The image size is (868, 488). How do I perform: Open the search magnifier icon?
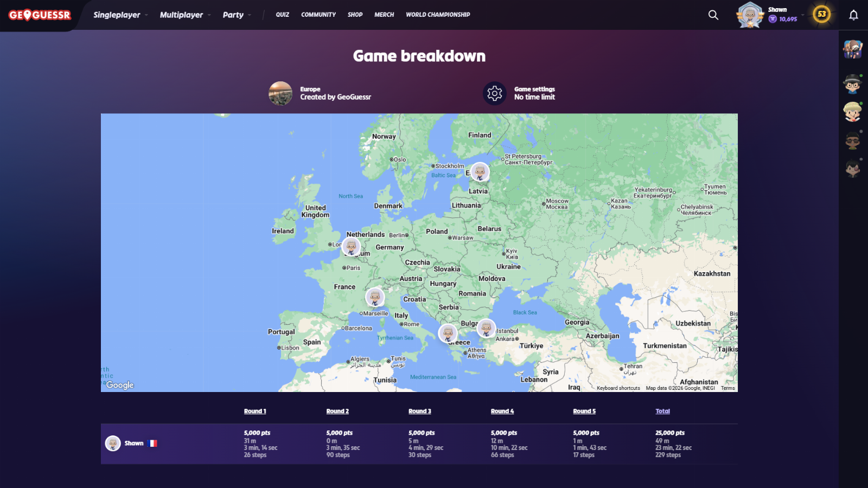pyautogui.click(x=713, y=15)
